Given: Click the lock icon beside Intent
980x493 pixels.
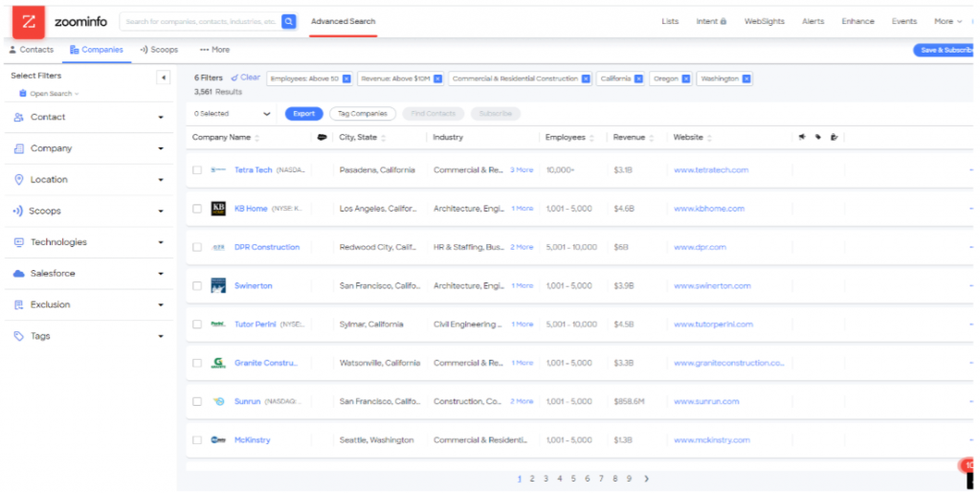Looking at the screenshot, I should click(x=724, y=21).
